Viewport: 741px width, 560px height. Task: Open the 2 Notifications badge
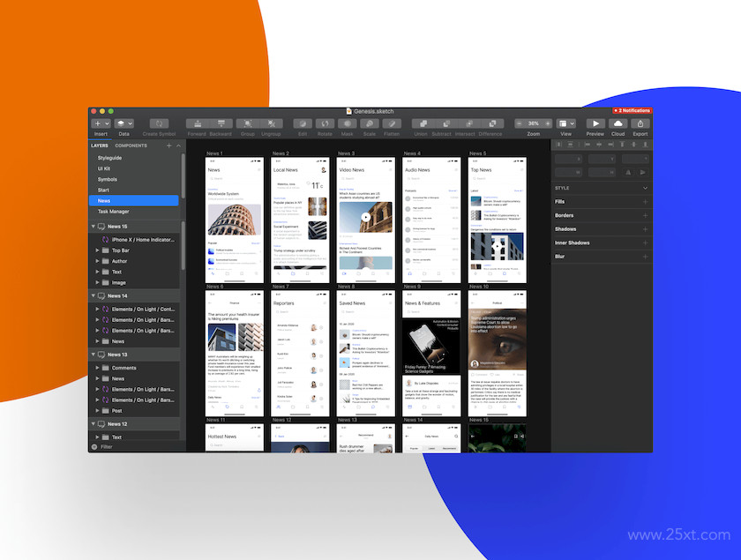point(632,110)
